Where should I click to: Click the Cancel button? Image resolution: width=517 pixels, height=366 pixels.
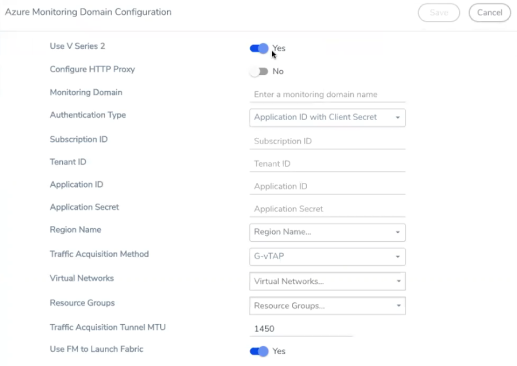click(489, 13)
